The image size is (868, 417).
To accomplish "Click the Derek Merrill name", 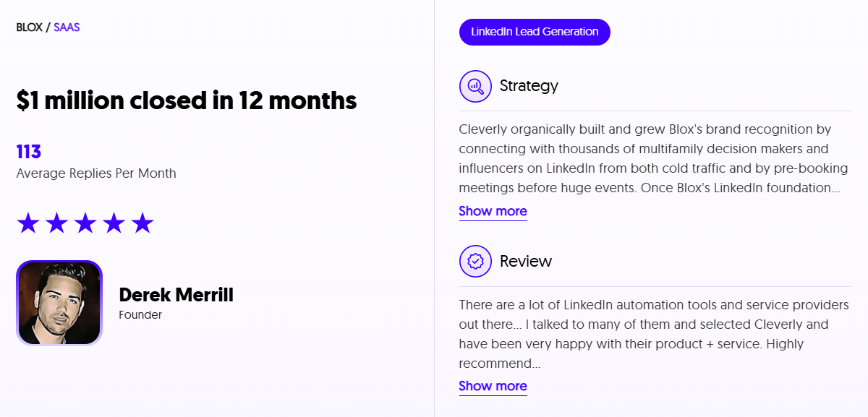I will point(176,295).
